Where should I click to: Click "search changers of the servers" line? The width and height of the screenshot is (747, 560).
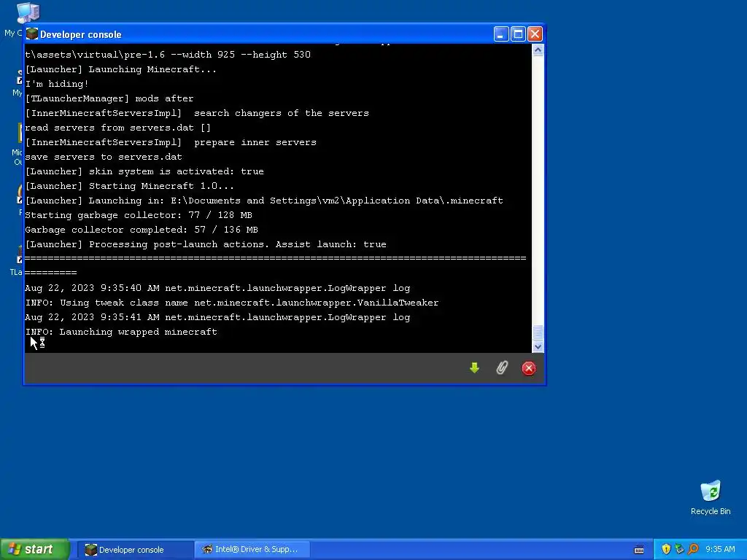(x=197, y=113)
